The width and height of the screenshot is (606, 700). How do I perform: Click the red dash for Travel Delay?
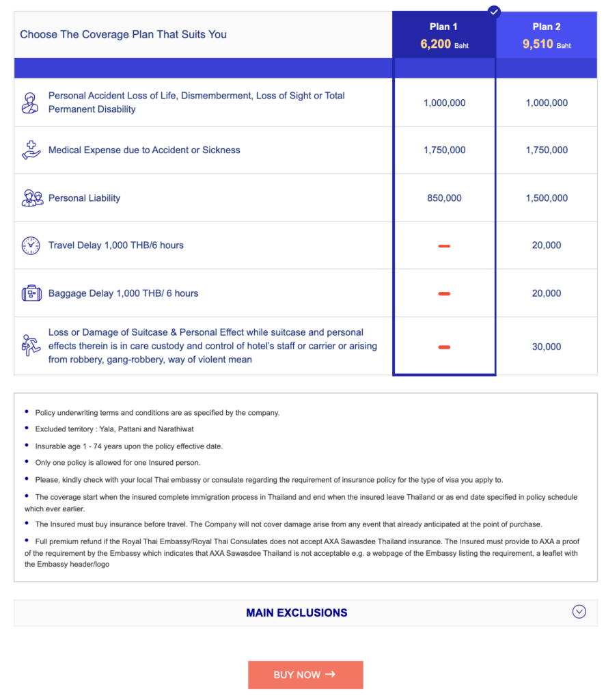pyautogui.click(x=444, y=246)
